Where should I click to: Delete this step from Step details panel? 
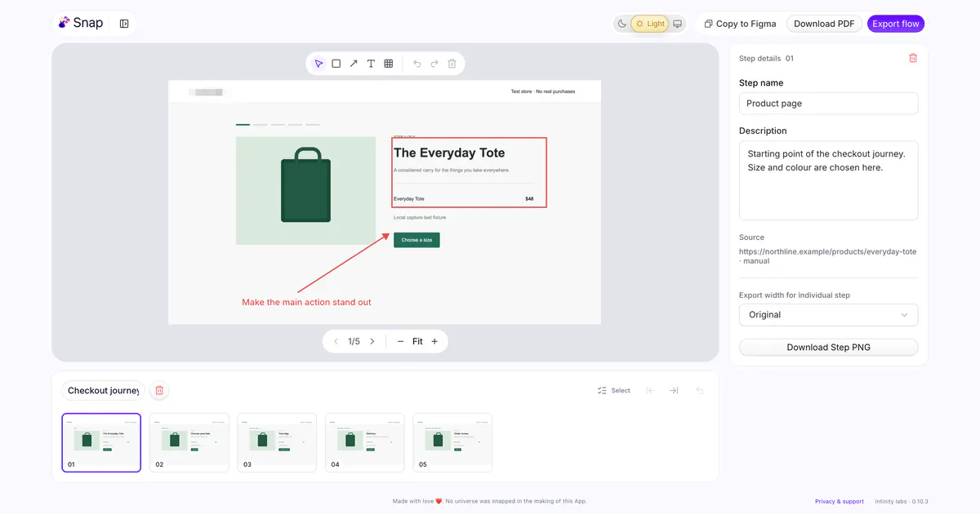coord(913,58)
